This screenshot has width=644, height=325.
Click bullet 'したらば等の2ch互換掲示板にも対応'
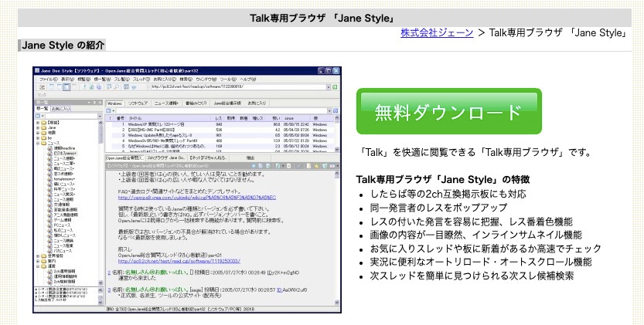click(x=448, y=194)
